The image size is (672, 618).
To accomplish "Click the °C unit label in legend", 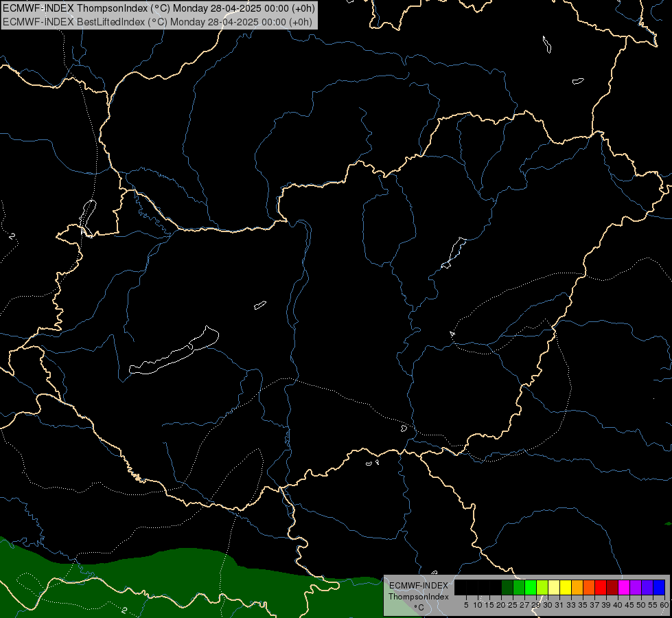I will [x=419, y=608].
